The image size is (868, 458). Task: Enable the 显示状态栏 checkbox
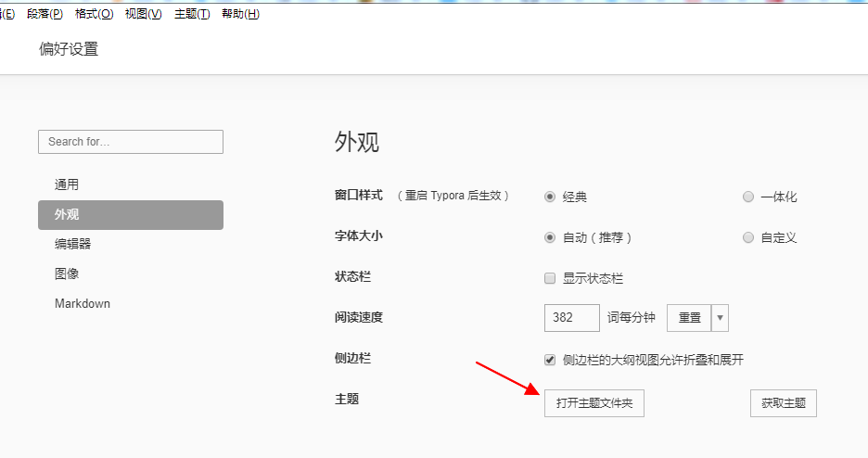[x=550, y=278]
